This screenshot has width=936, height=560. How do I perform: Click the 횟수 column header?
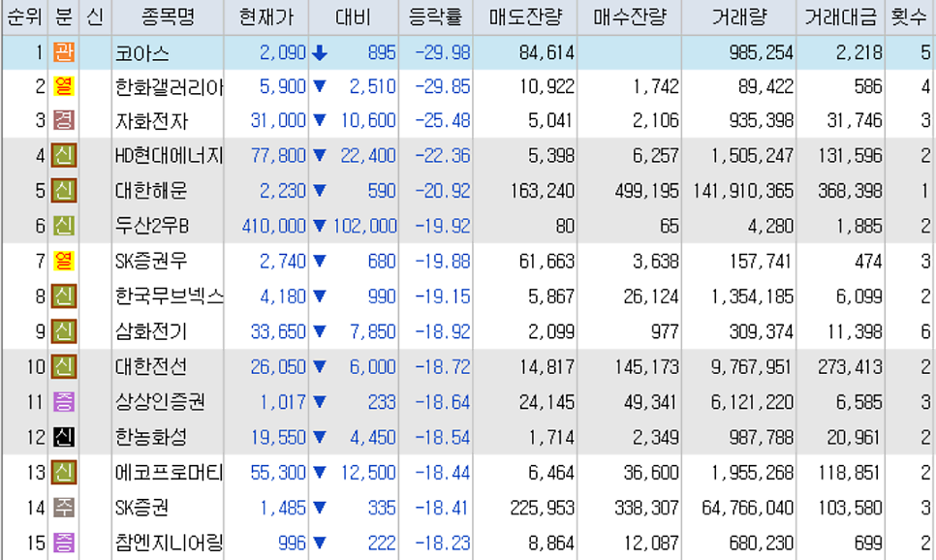[x=910, y=17]
